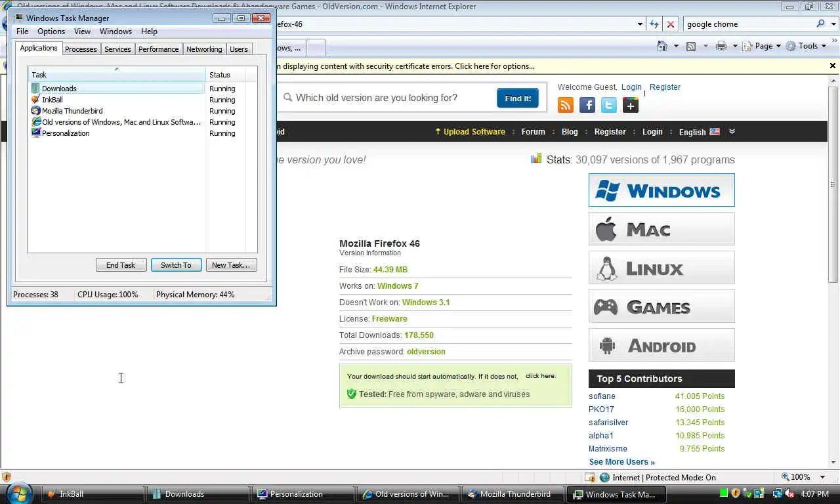This screenshot has width=840, height=504.
Task: Open the Feeds dropdown arrow in IE toolbar
Action: pyautogui.click(x=705, y=46)
